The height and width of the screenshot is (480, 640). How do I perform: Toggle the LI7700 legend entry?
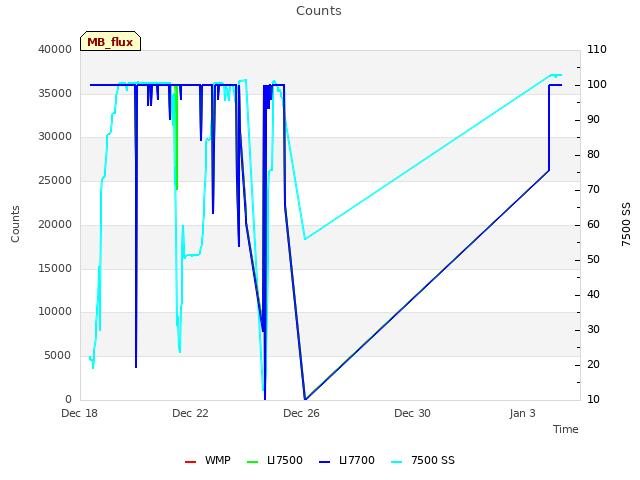tap(347, 460)
